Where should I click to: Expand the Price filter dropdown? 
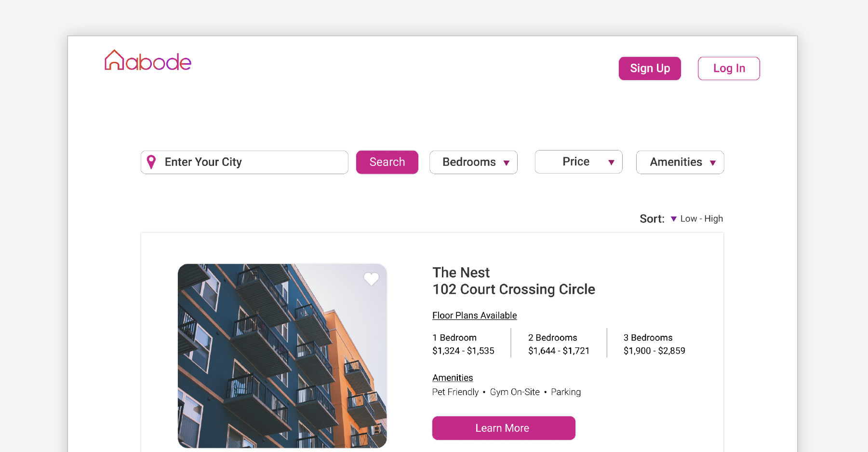click(x=578, y=162)
